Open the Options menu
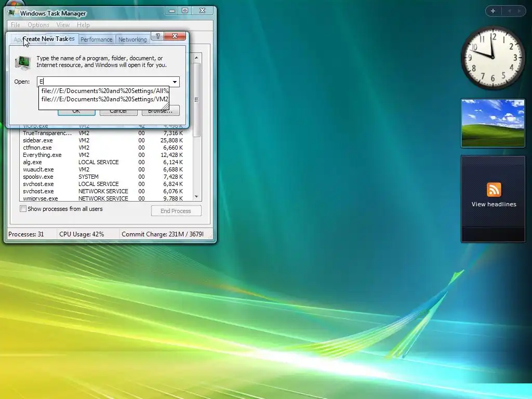Screen dimensions: 532x399 38,25
